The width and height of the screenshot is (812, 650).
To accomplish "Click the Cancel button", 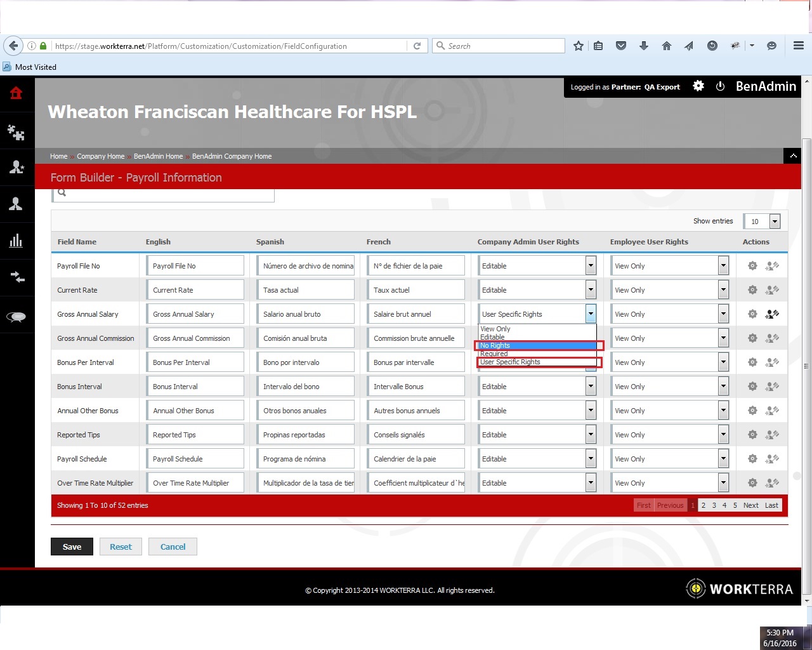I will [x=173, y=547].
